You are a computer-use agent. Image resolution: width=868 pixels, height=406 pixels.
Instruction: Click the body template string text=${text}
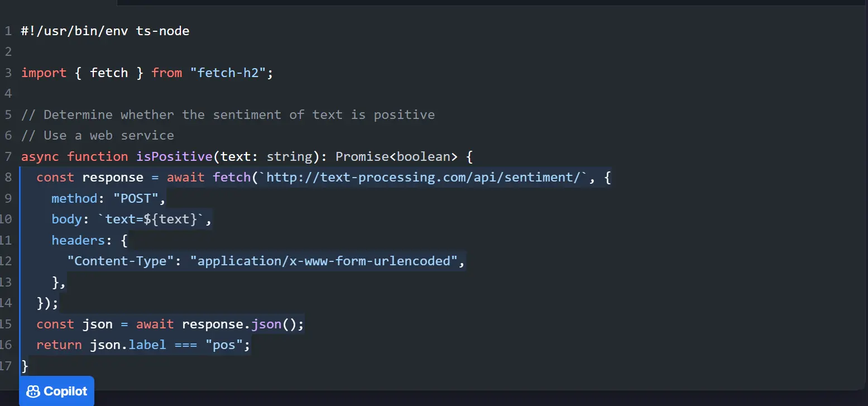pyautogui.click(x=151, y=219)
